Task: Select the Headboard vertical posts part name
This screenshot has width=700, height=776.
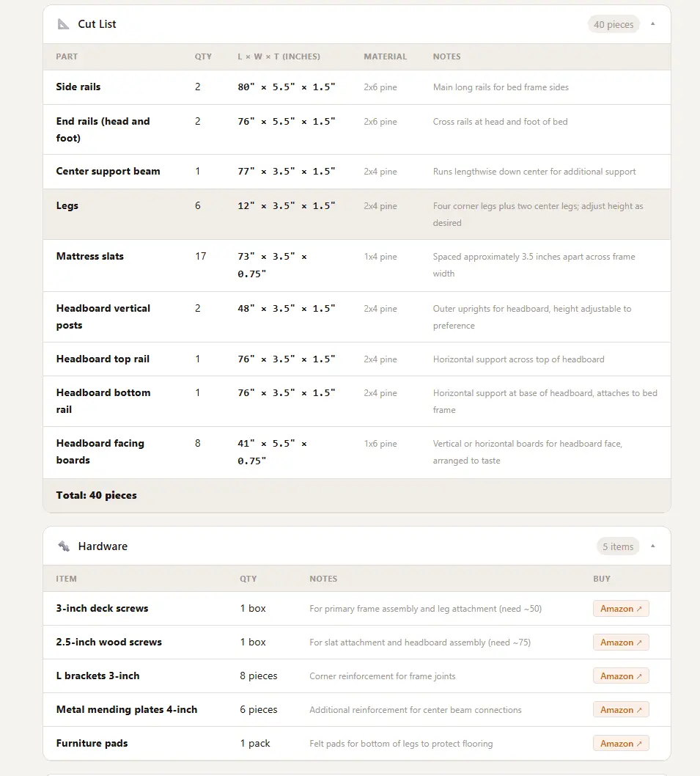Action: point(103,316)
